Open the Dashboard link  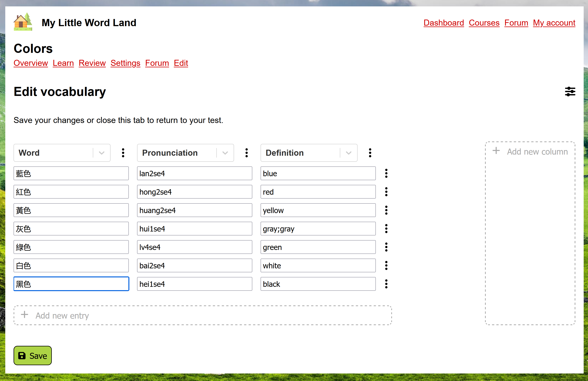click(443, 23)
